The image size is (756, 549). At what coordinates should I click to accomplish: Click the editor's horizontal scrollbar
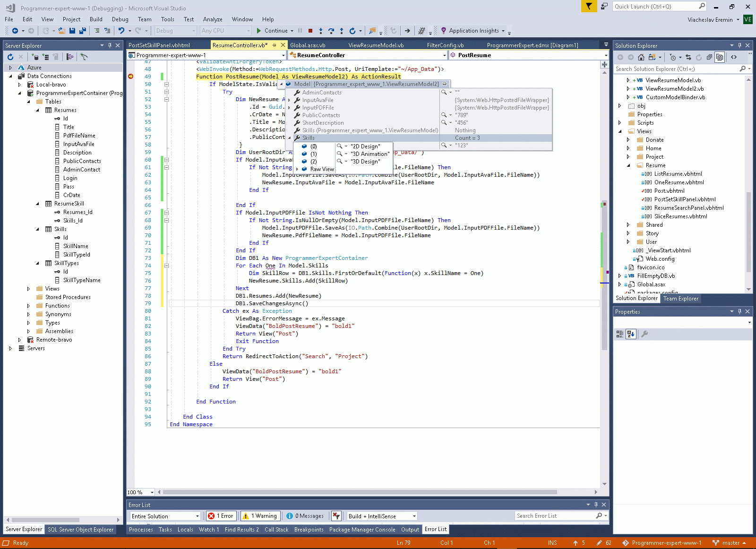tap(359, 492)
